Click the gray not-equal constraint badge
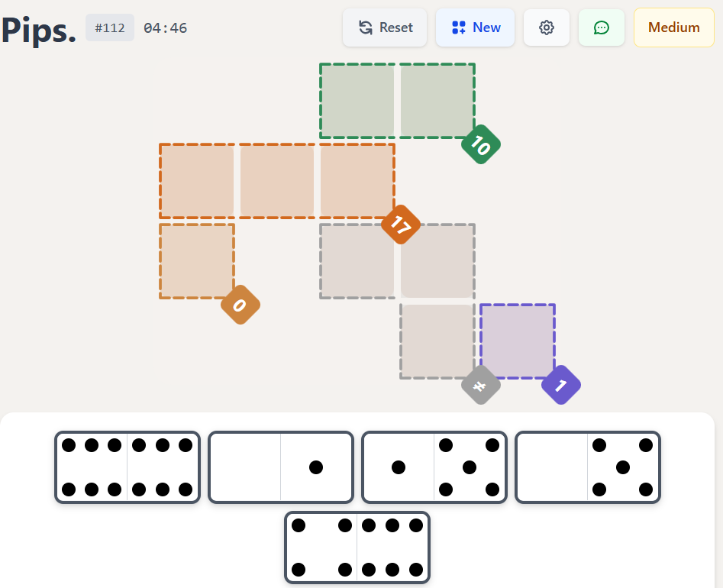This screenshot has width=723, height=588. 480,385
